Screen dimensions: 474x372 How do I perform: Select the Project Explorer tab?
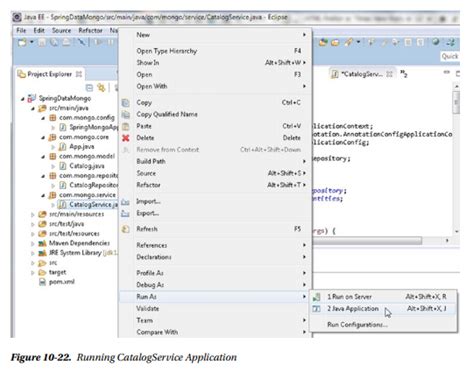point(50,74)
